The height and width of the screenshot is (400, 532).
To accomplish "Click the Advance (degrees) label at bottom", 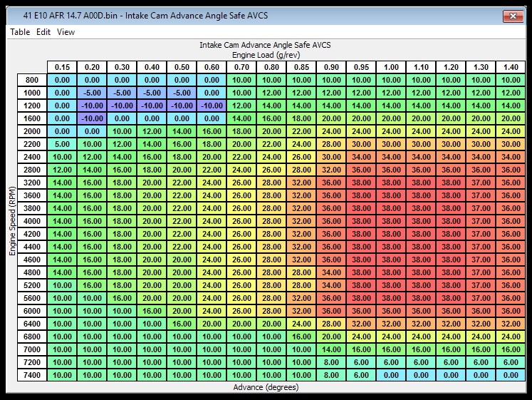I will [x=266, y=388].
